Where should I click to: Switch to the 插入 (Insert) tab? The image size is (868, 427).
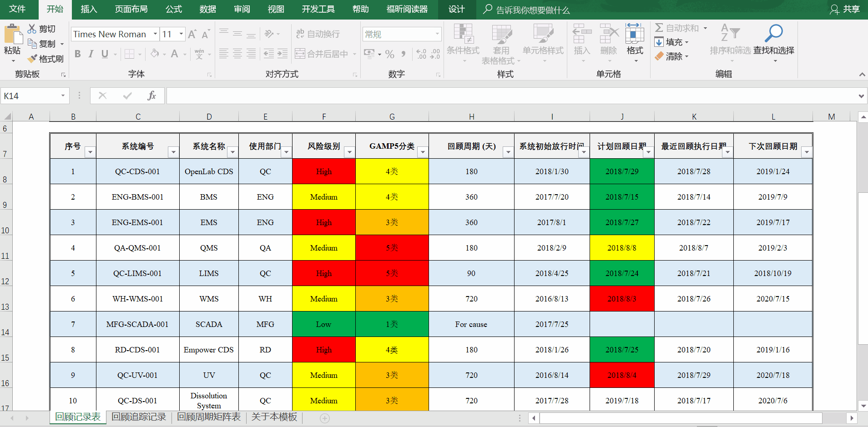pos(89,9)
